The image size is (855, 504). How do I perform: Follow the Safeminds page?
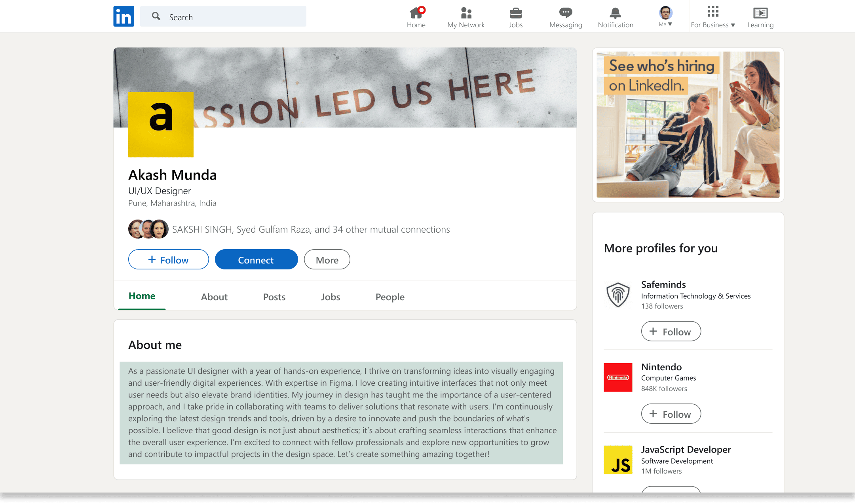671,332
